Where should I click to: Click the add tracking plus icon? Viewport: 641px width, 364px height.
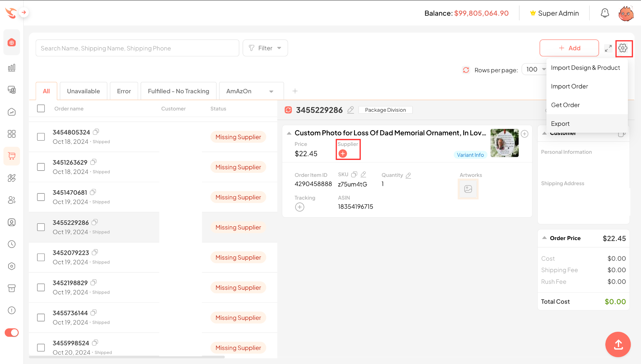(x=300, y=207)
